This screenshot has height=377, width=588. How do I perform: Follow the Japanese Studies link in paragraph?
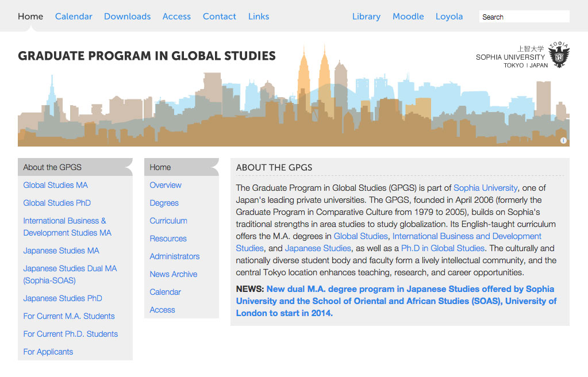(x=318, y=248)
